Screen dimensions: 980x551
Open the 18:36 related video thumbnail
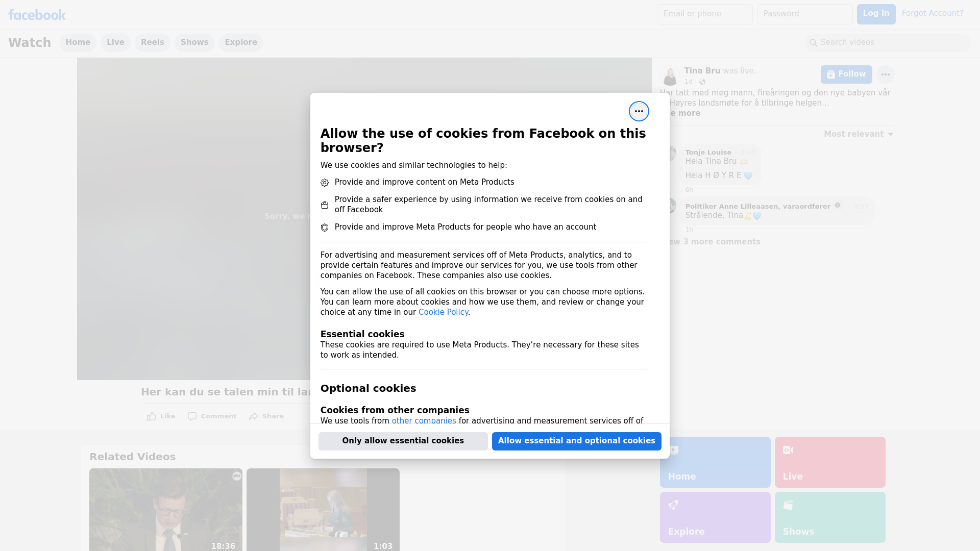click(166, 510)
